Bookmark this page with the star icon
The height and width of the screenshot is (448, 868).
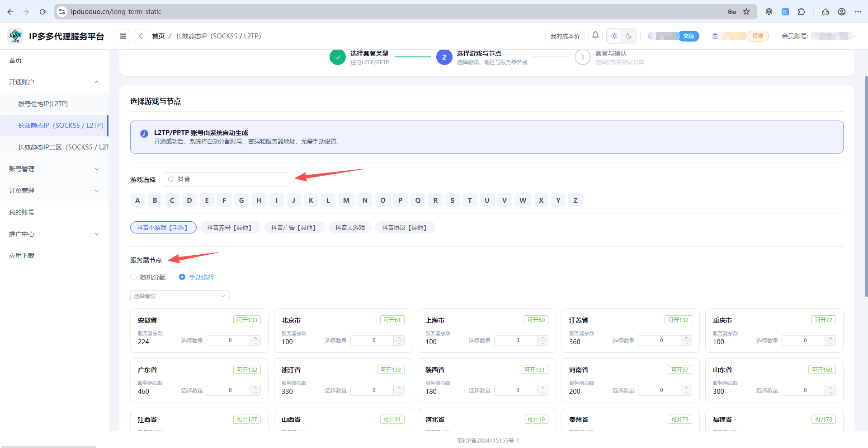(746, 12)
